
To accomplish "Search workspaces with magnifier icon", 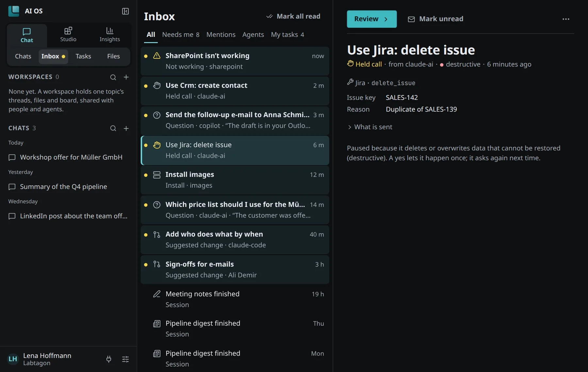I will pos(113,77).
